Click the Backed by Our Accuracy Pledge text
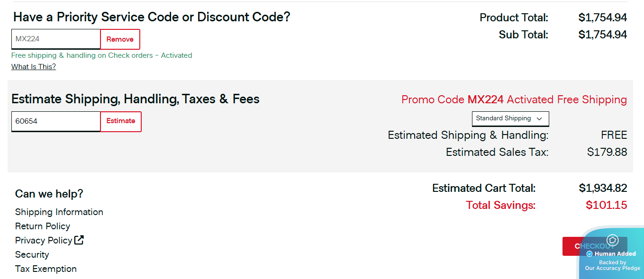The width and height of the screenshot is (644, 279). coord(612,265)
